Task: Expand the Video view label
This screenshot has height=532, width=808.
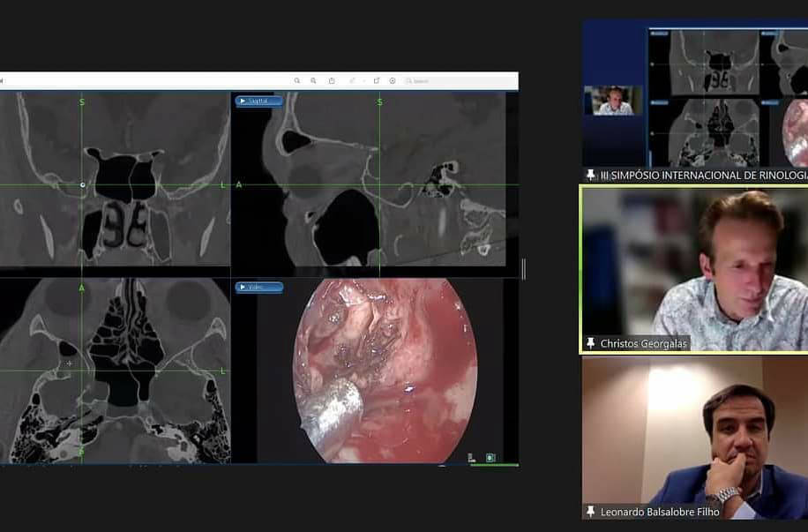Action: tap(258, 288)
